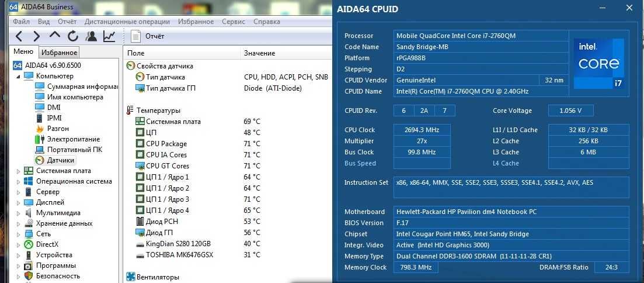644x283 pixels.
Task: Click the Отчёт toolbar button label
Action: coord(155,36)
